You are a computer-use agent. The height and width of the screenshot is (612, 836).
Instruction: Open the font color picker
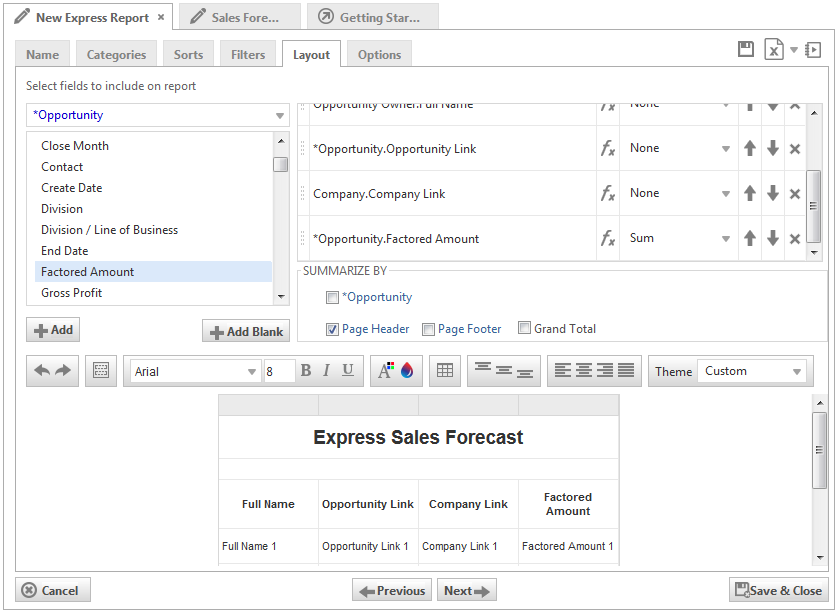click(x=386, y=371)
